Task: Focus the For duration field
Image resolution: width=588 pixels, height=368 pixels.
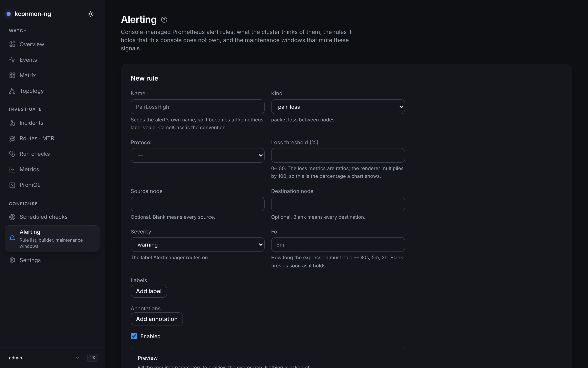Action: pyautogui.click(x=338, y=244)
